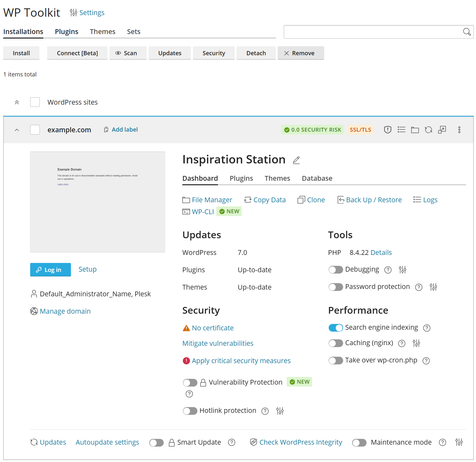This screenshot has width=476, height=462.
Task: Click the clone icon in example.com header
Action: [442, 130]
